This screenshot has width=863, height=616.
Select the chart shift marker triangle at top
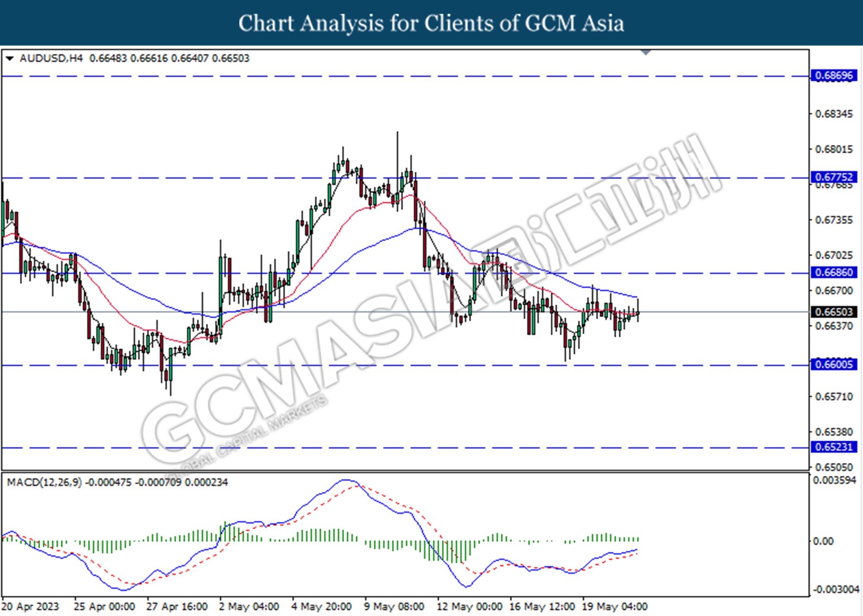(x=646, y=53)
